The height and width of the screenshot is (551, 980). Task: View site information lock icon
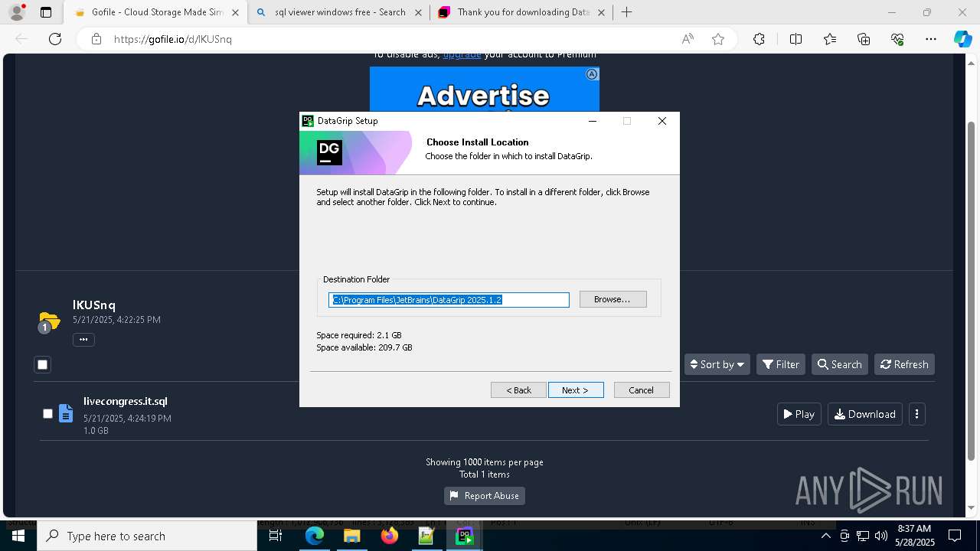96,39
